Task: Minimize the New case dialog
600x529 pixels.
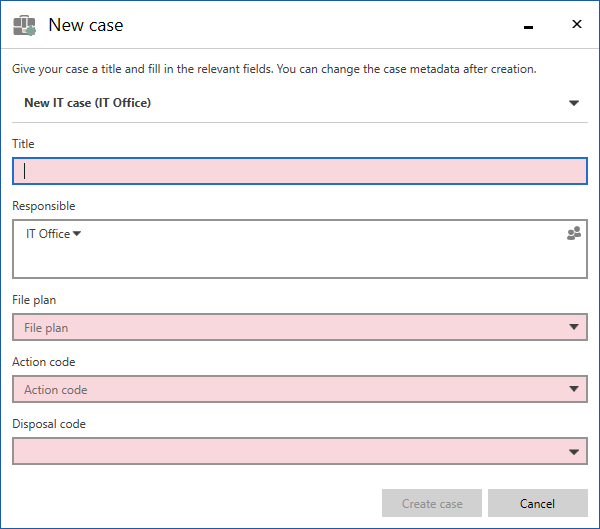Action: [x=528, y=27]
